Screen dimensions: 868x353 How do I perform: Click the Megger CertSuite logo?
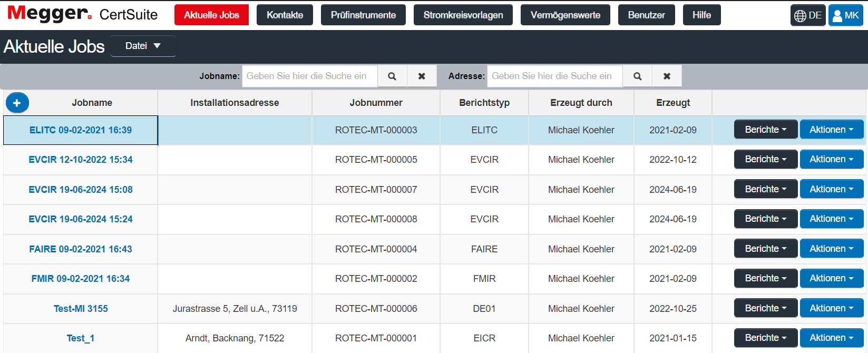coord(83,14)
